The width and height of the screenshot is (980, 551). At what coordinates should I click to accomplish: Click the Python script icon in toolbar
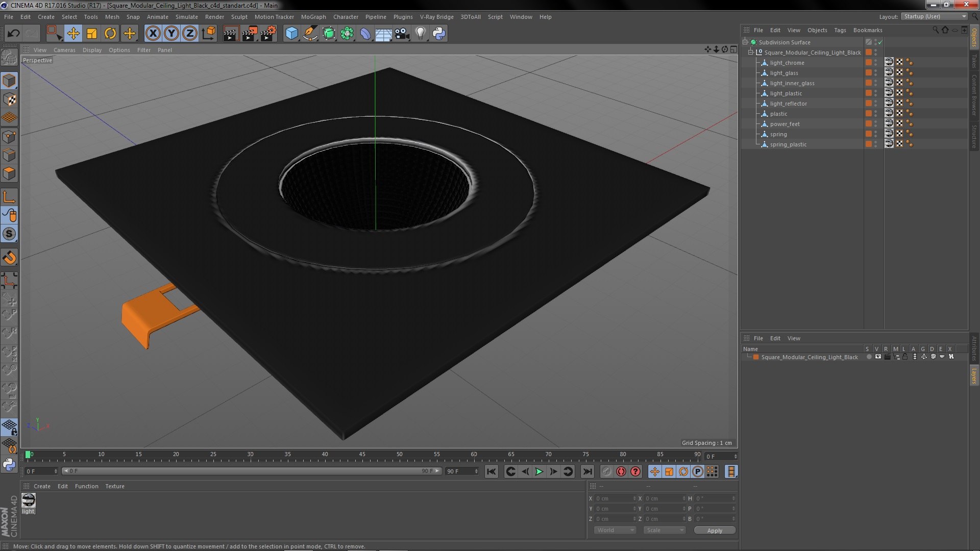point(439,34)
